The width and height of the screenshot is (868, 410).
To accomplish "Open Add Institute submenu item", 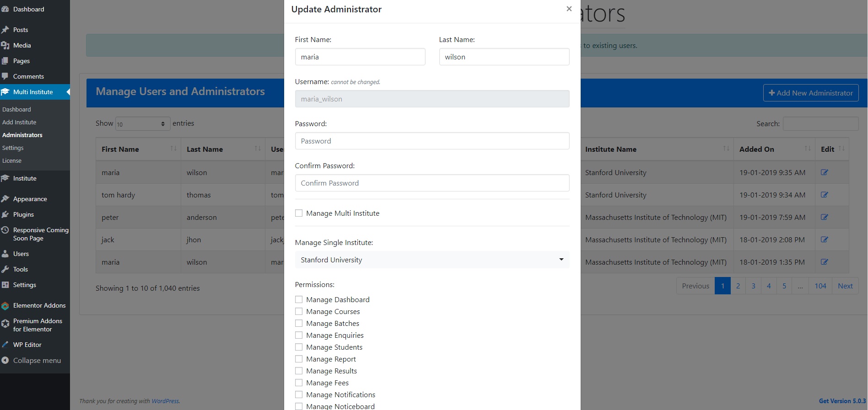I will [x=19, y=122].
